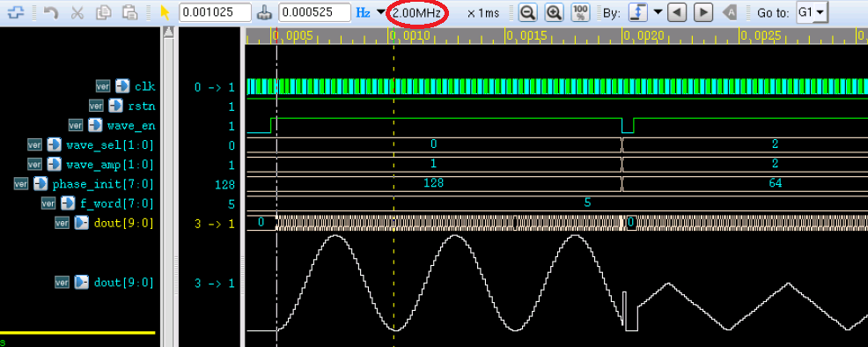Click the cut scissors icon
The height and width of the screenshot is (347, 868).
pos(77,12)
